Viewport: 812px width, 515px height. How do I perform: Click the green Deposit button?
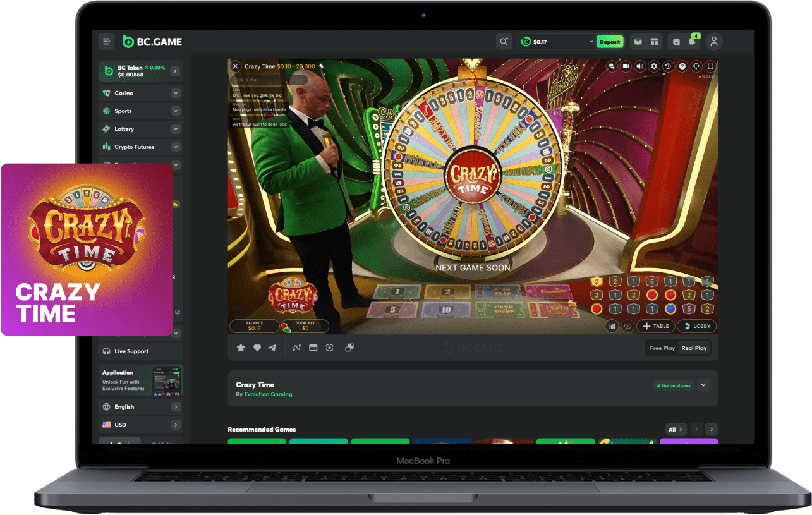(610, 42)
